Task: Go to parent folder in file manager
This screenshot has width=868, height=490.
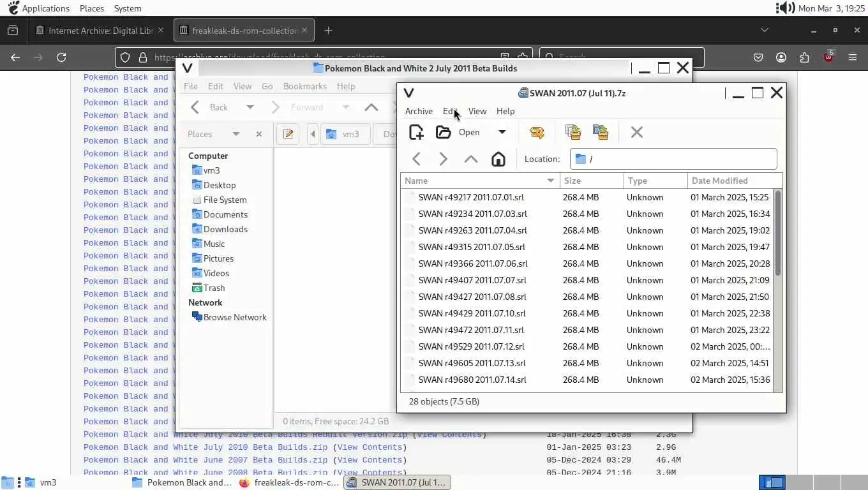Action: pos(371,107)
